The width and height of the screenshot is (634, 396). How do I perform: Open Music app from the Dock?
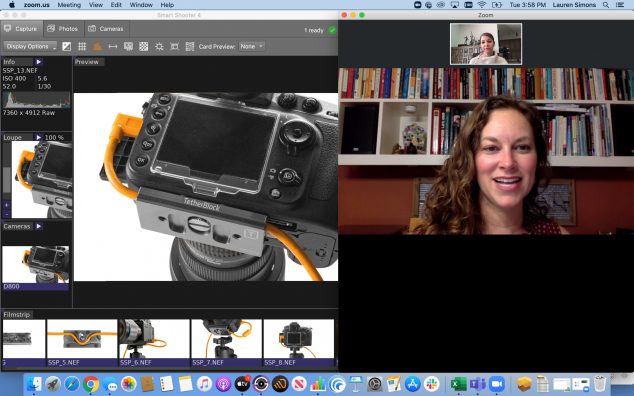(x=204, y=383)
